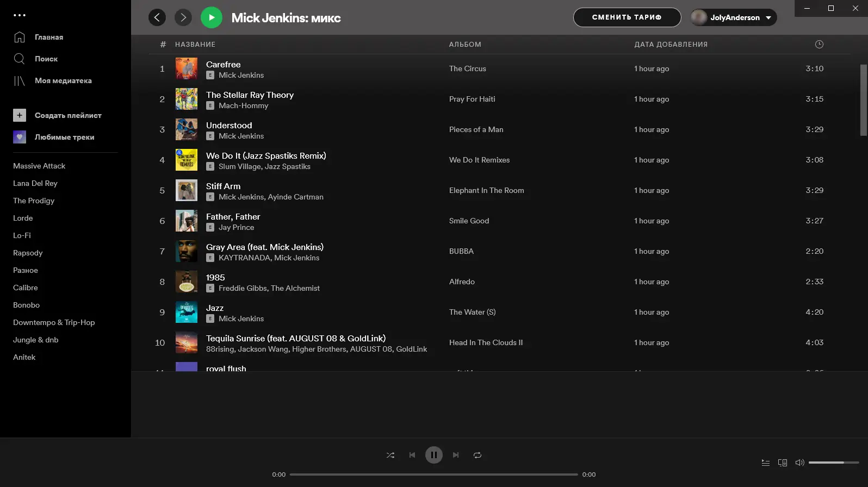Screen dimensions: 868x487
Task: Click the Understood track cover thumbnail
Action: click(x=187, y=129)
